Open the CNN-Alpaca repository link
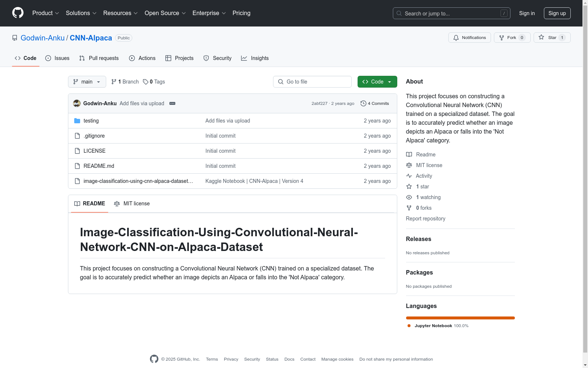Image resolution: width=588 pixels, height=368 pixels. click(x=91, y=38)
